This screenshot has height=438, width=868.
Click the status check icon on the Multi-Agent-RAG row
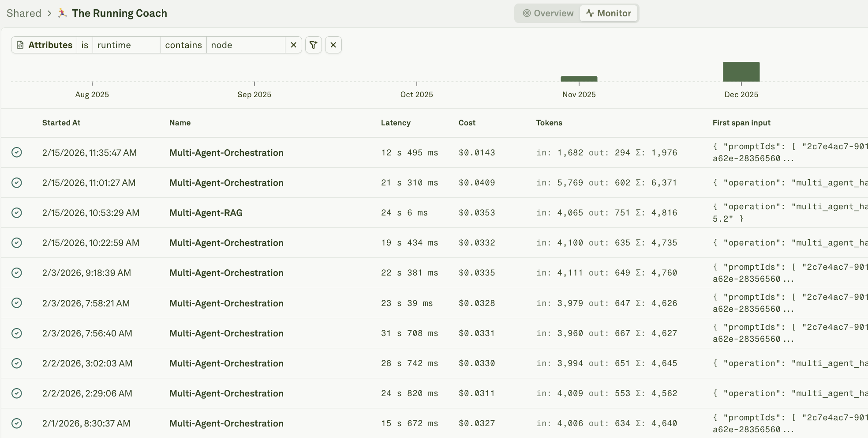click(16, 212)
